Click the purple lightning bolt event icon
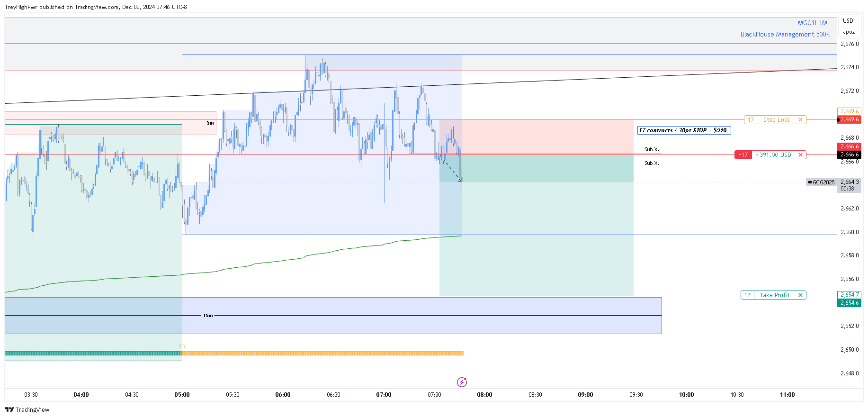This screenshot has height=418, width=868. coord(462,382)
